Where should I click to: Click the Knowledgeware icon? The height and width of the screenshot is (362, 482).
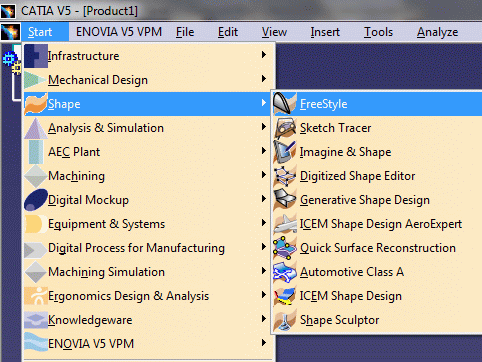tap(36, 320)
